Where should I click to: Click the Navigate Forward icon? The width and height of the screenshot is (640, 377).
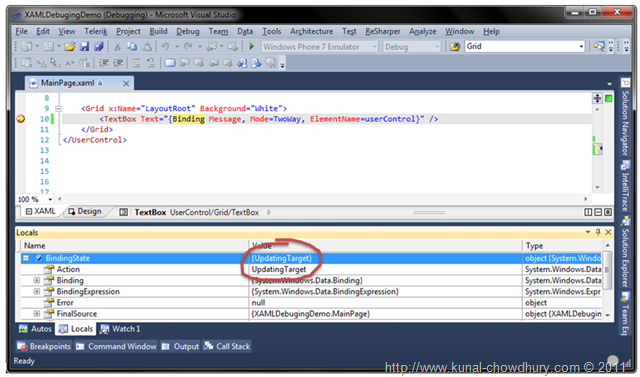pyautogui.click(x=232, y=47)
